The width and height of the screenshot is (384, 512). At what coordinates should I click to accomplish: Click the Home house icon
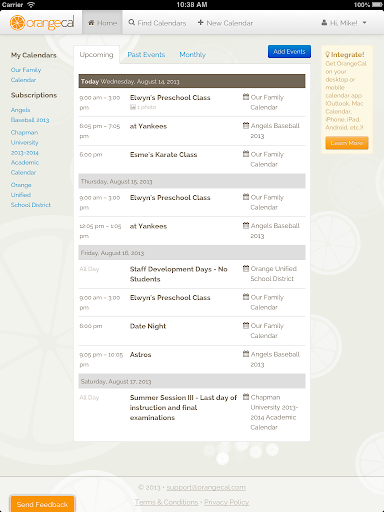tap(91, 23)
